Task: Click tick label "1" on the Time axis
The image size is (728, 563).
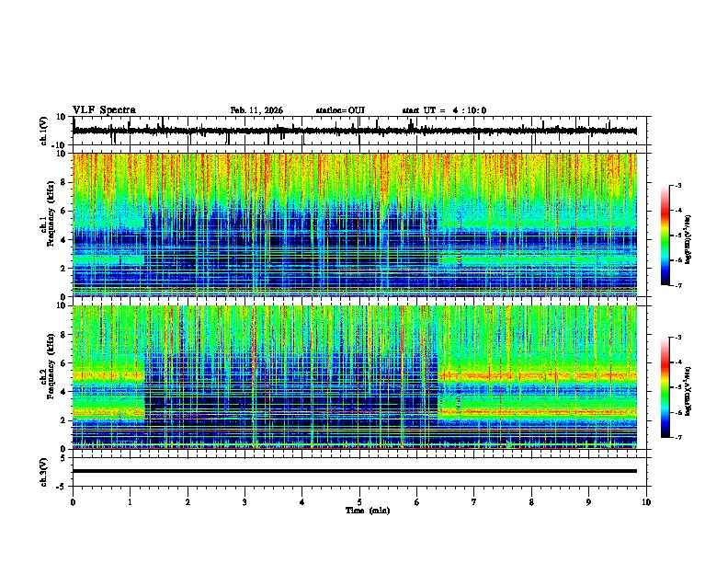Action: tap(131, 502)
